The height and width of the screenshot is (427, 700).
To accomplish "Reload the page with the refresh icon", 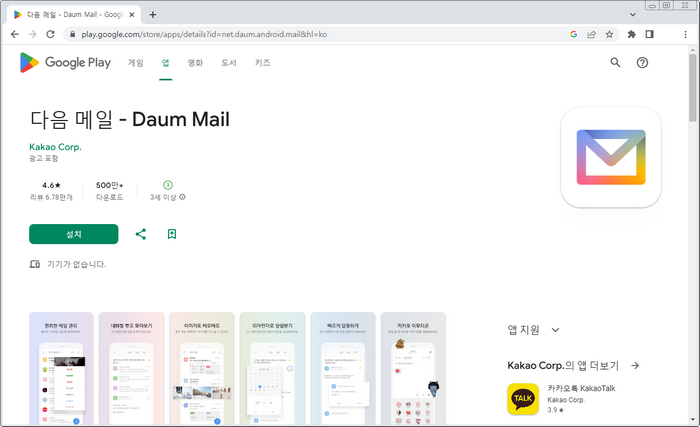I will [x=50, y=34].
